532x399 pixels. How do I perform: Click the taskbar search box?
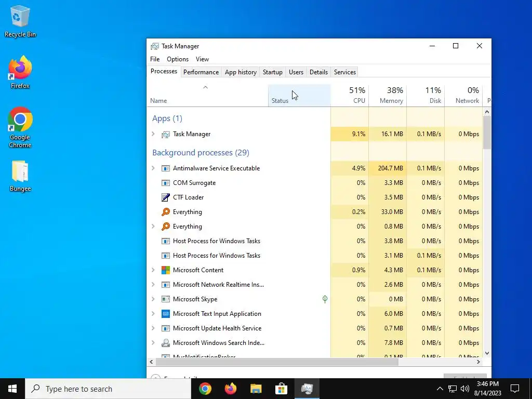pos(108,389)
